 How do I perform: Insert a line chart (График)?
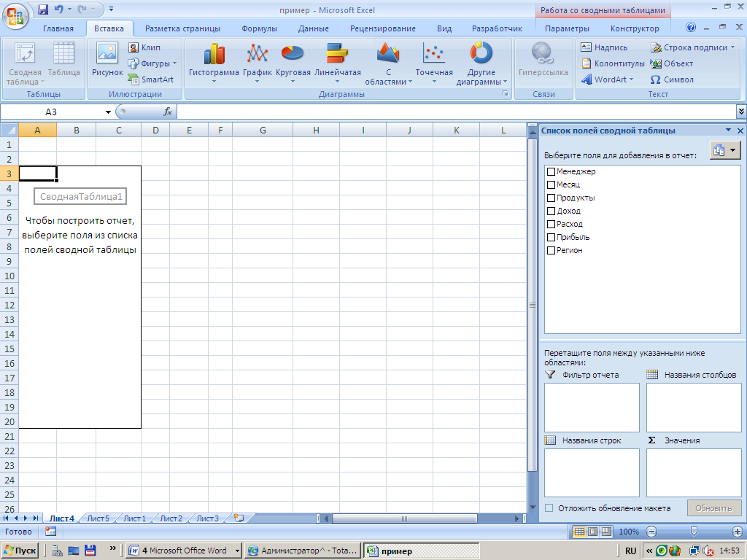click(258, 63)
